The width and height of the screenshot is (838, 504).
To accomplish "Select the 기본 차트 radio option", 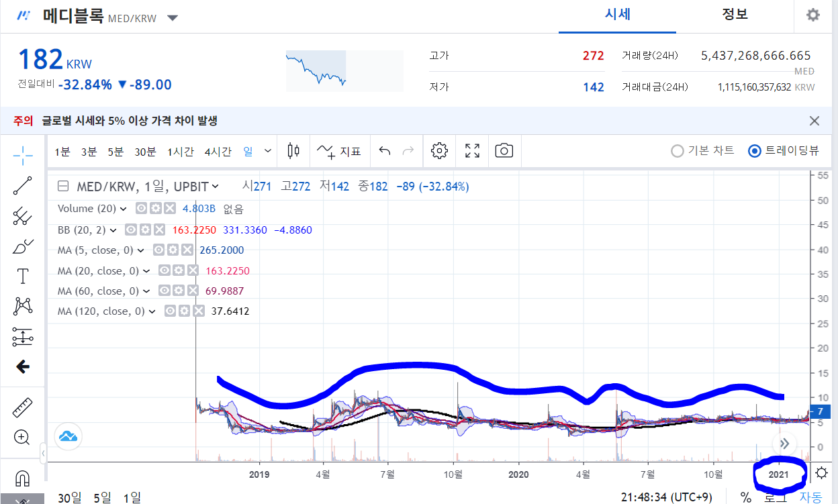I will pos(703,151).
